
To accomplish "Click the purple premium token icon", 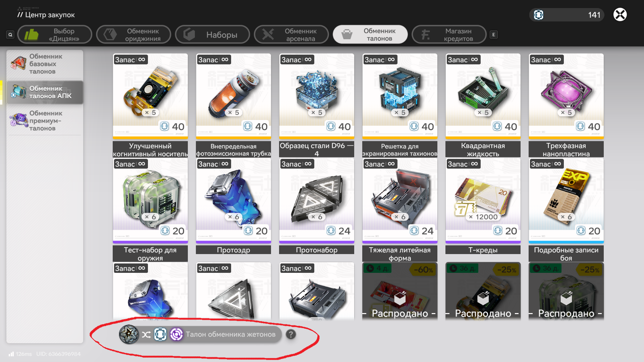I will (176, 334).
